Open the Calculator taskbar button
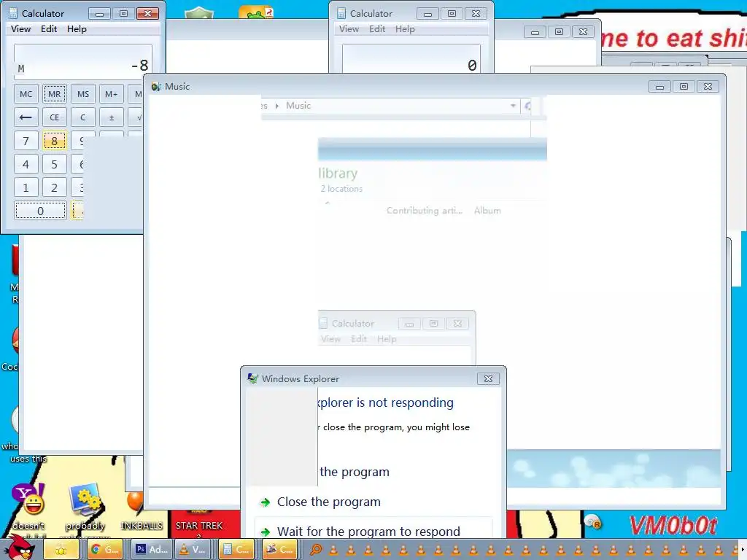The image size is (747, 560). pyautogui.click(x=236, y=550)
